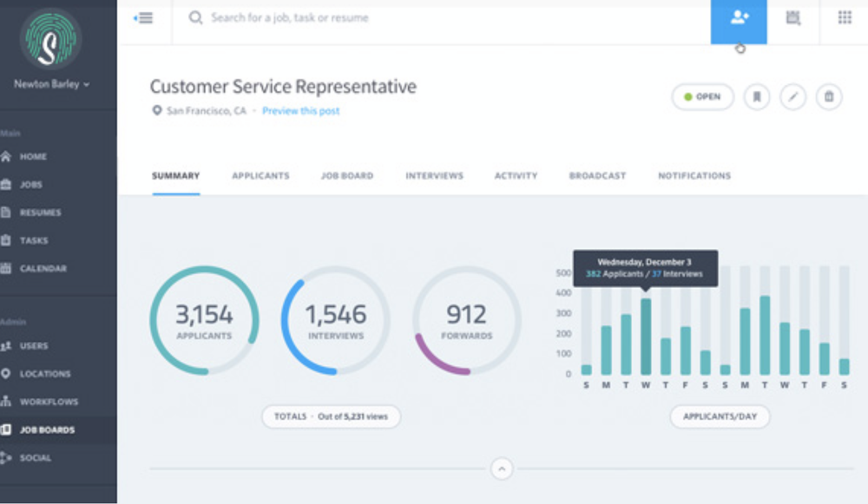This screenshot has width=868, height=504.
Task: Switch to the Applicants tab
Action: [x=260, y=176]
